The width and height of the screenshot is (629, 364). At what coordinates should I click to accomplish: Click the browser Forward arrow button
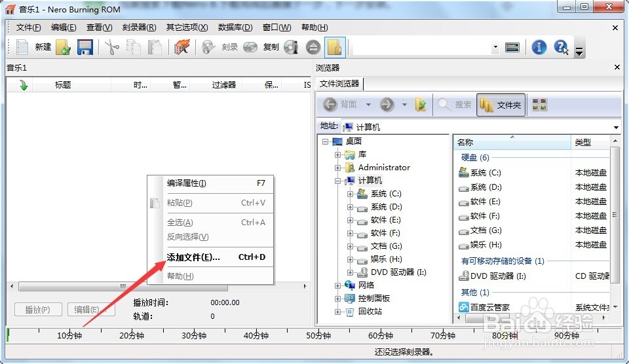tap(387, 105)
